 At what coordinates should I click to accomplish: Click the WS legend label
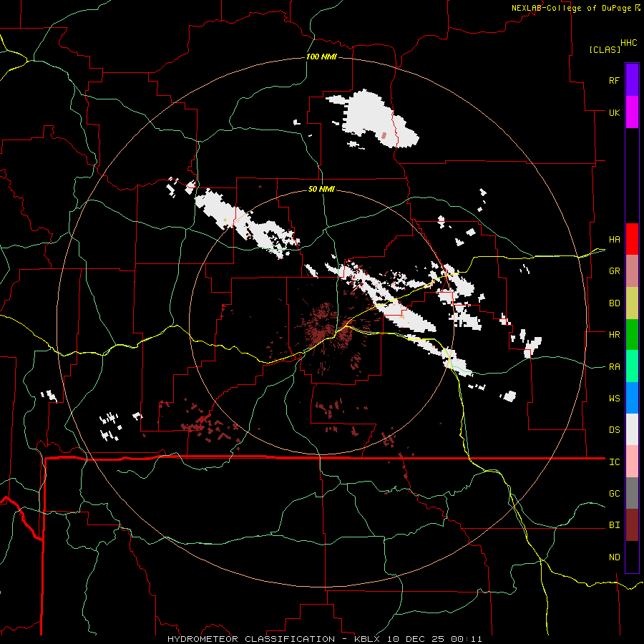(614, 399)
